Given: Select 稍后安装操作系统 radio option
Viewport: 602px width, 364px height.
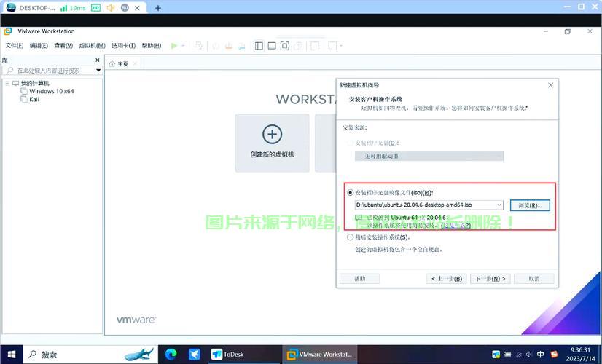Looking at the screenshot, I should [350, 237].
